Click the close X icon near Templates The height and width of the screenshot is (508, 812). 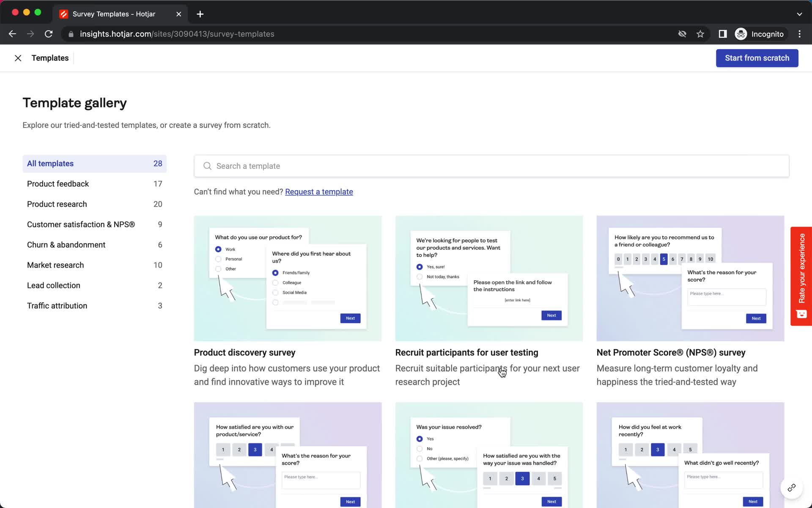tap(17, 58)
